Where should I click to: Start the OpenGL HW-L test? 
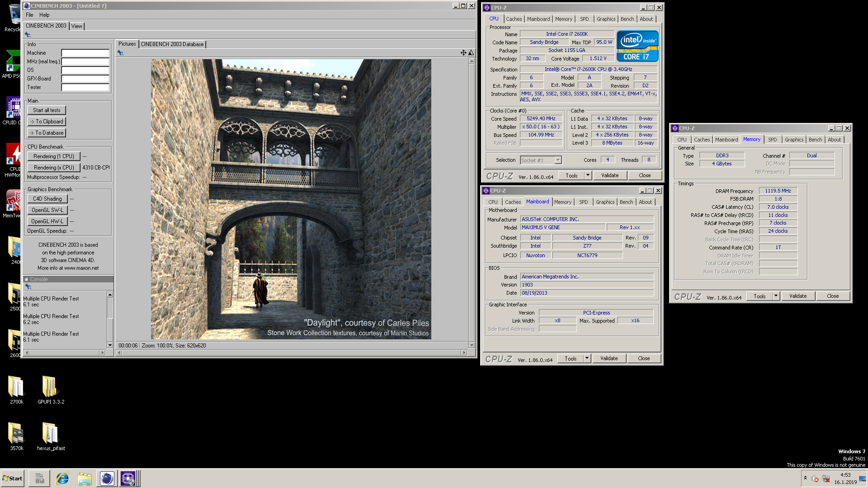tap(47, 221)
